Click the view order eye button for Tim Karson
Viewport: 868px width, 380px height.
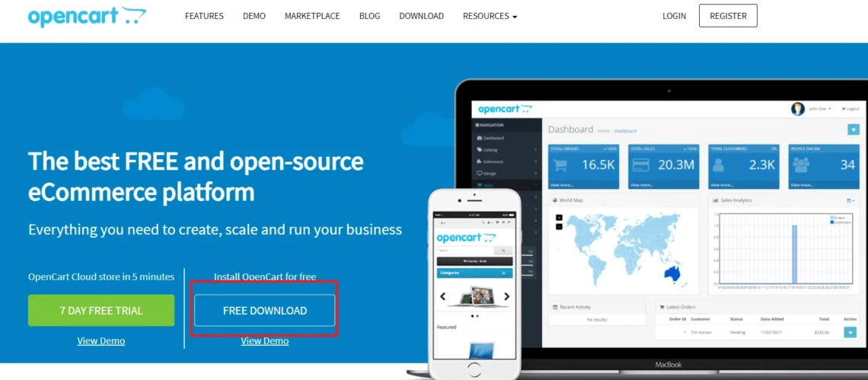(850, 332)
